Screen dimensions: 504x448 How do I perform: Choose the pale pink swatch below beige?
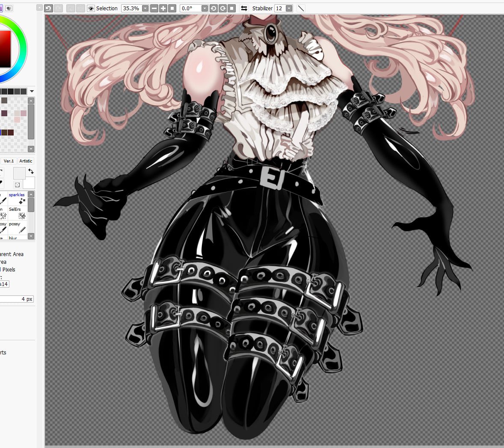click(x=17, y=119)
